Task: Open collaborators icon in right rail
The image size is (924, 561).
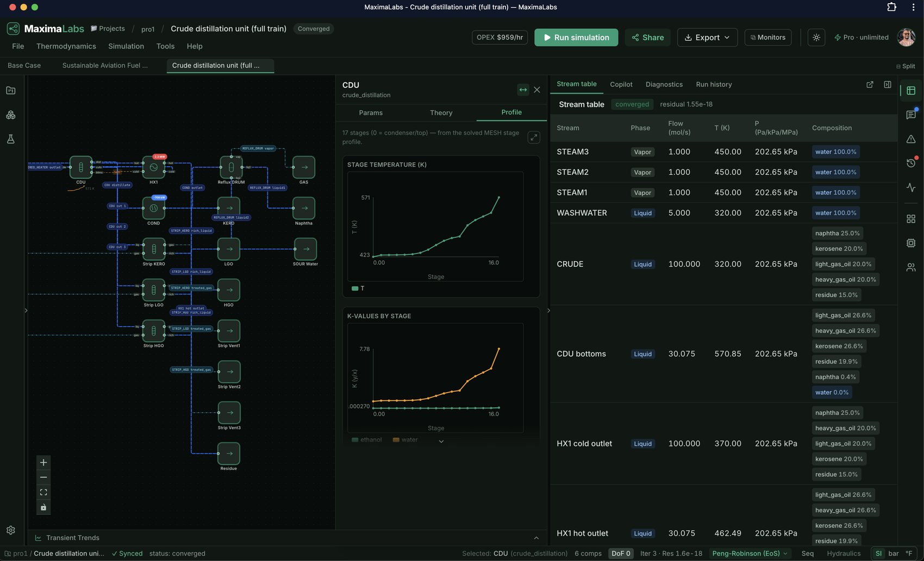Action: pos(911,267)
